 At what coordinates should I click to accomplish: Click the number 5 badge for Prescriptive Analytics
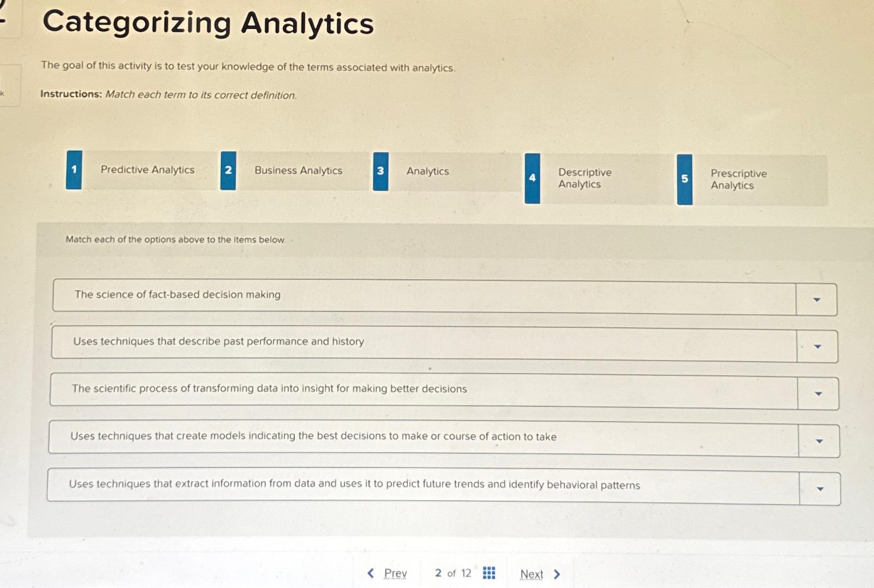pos(685,179)
